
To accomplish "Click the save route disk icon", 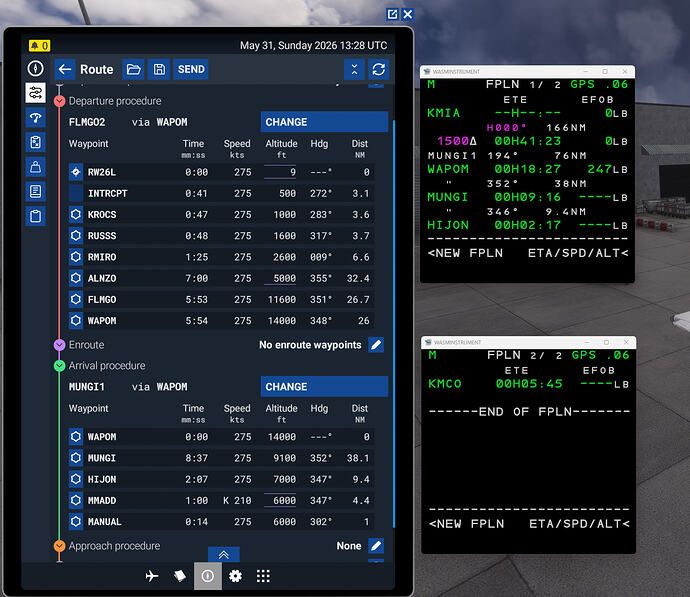I will 159,70.
